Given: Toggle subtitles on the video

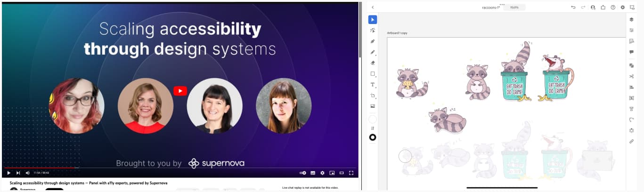Looking at the screenshot, I should tap(313, 173).
